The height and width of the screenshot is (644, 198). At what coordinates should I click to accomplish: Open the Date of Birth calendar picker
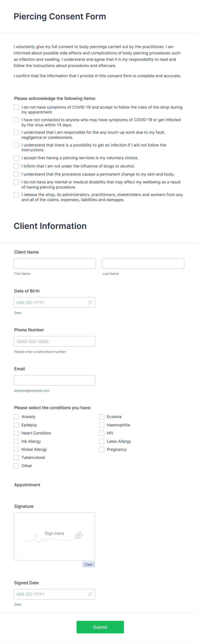(90, 302)
